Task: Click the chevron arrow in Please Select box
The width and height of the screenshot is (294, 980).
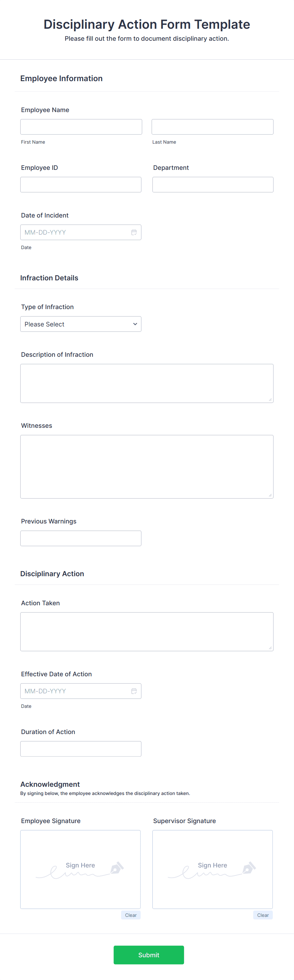Action: tap(135, 324)
